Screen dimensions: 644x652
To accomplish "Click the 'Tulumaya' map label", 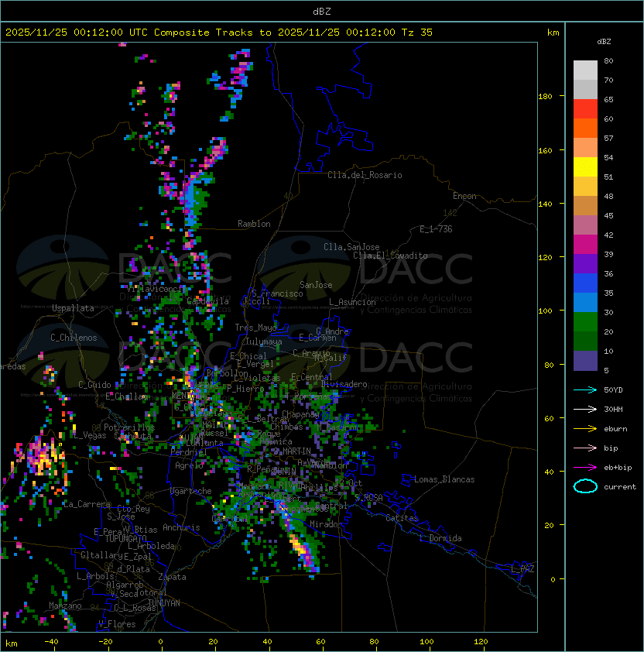I will (264, 341).
